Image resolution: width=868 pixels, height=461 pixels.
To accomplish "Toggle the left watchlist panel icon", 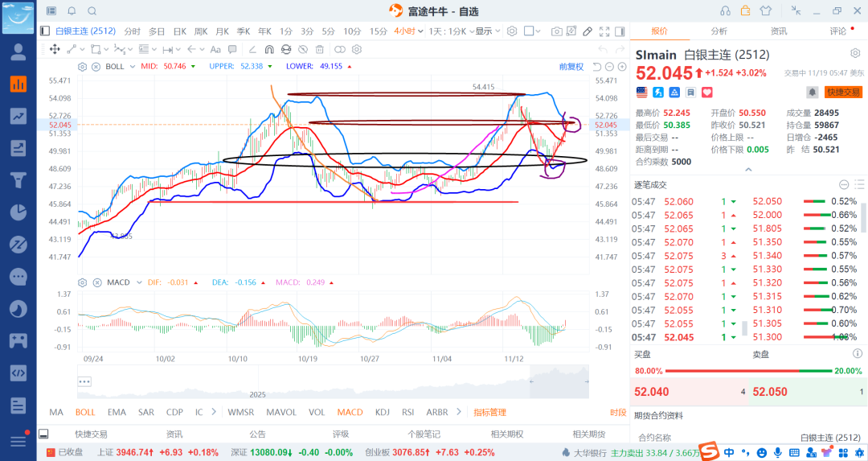I will click(x=45, y=31).
